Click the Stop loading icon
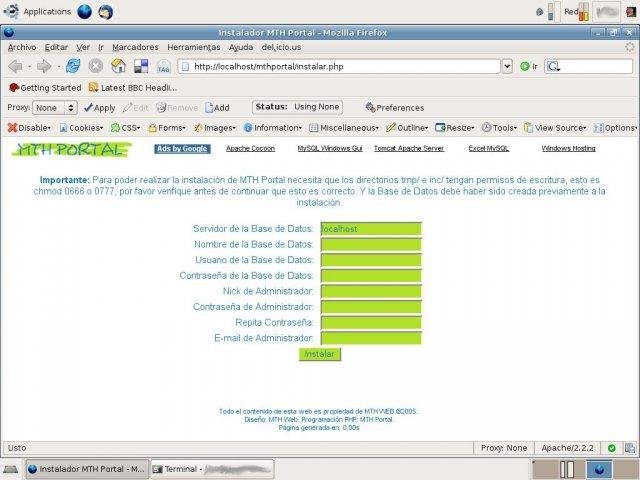 click(96, 66)
